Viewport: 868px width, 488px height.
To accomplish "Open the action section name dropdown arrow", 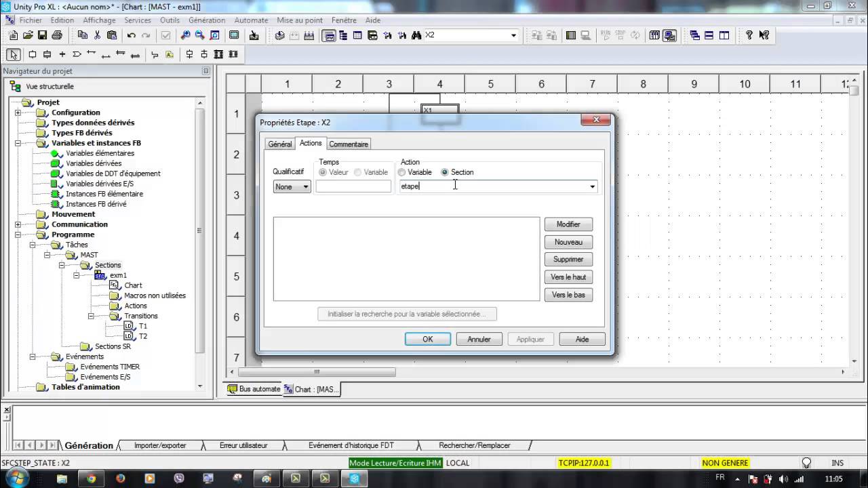I will pos(592,186).
